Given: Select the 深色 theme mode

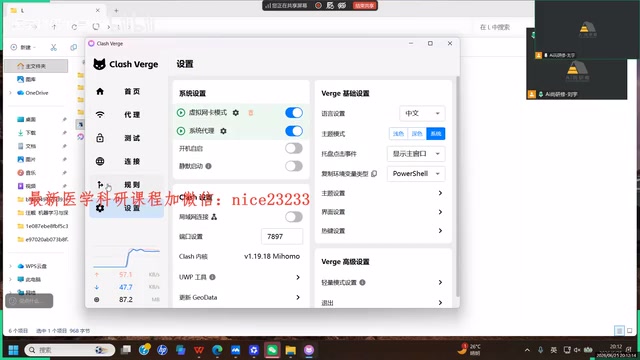Looking at the screenshot, I should pos(417,133).
